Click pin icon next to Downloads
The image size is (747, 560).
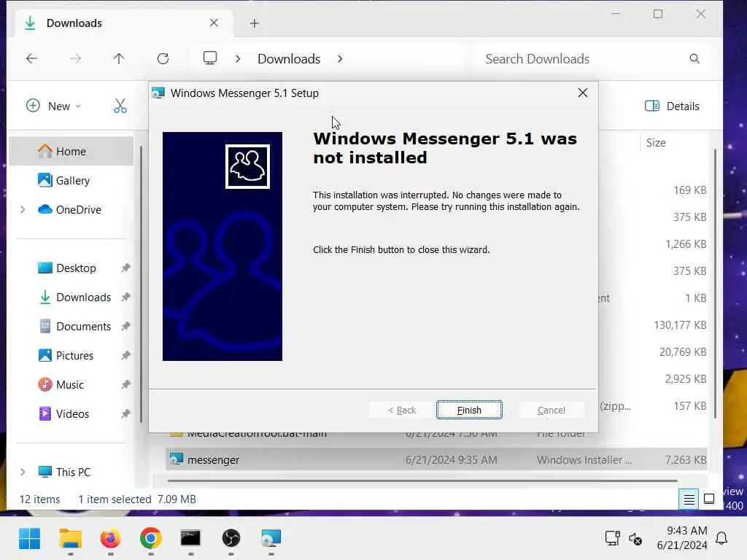coord(125,297)
